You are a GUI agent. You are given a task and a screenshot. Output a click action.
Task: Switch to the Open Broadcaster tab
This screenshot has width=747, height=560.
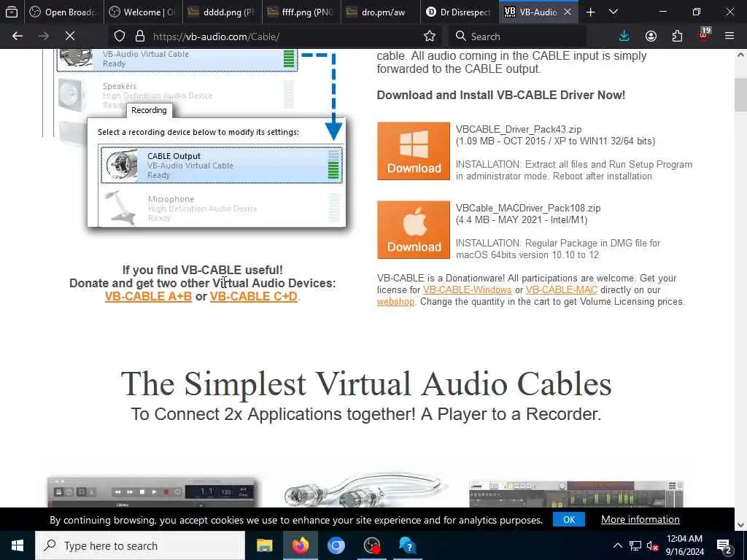point(64,12)
